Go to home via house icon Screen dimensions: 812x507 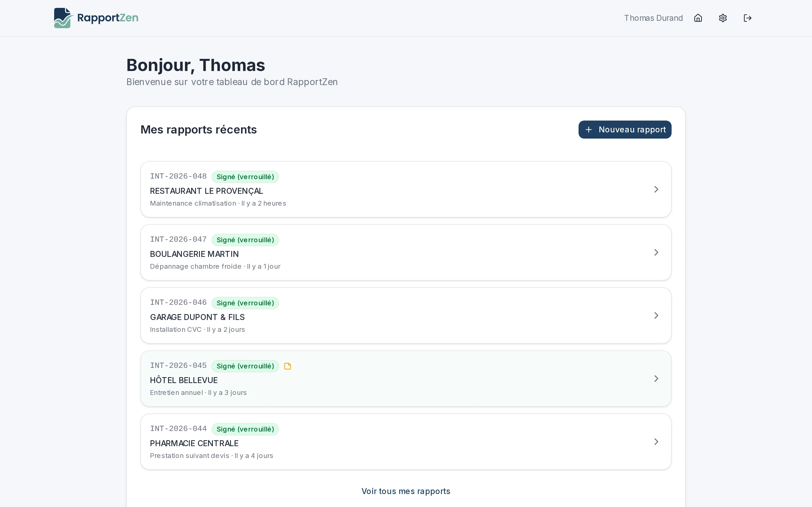click(x=698, y=18)
